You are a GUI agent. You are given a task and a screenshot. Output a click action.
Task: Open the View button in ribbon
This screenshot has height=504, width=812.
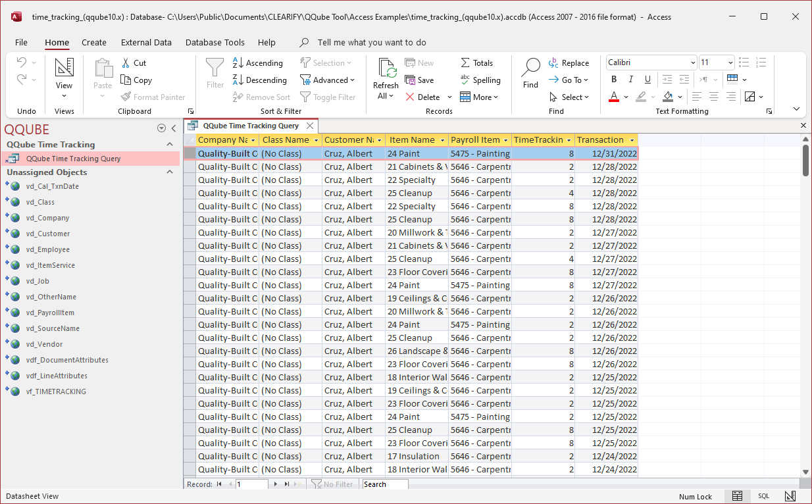[x=64, y=78]
